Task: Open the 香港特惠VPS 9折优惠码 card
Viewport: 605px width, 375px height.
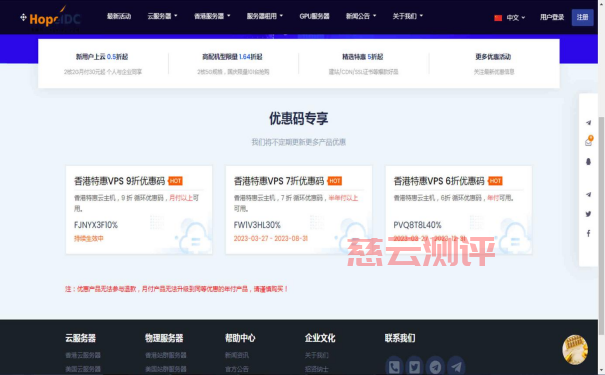Action: [x=139, y=210]
